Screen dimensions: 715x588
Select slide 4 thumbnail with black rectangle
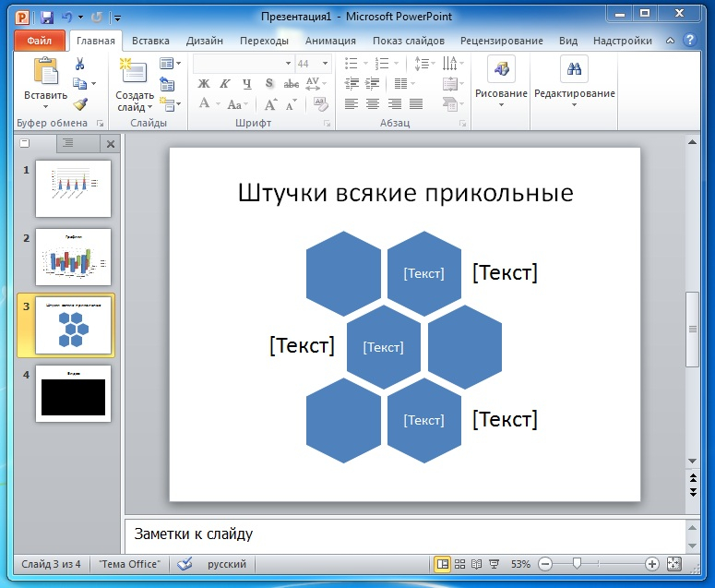coord(73,394)
